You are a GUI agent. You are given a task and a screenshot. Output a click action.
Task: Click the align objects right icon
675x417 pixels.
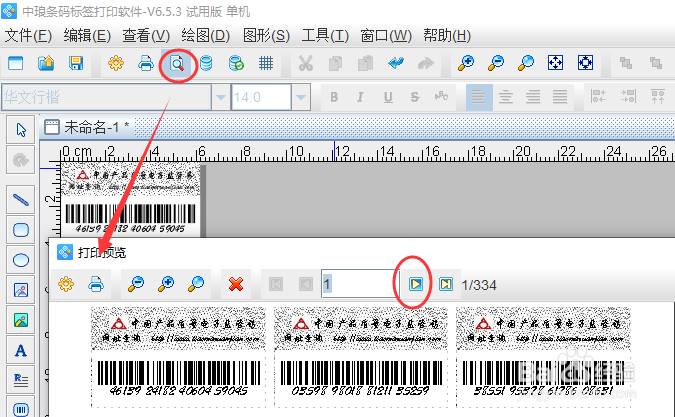628,96
